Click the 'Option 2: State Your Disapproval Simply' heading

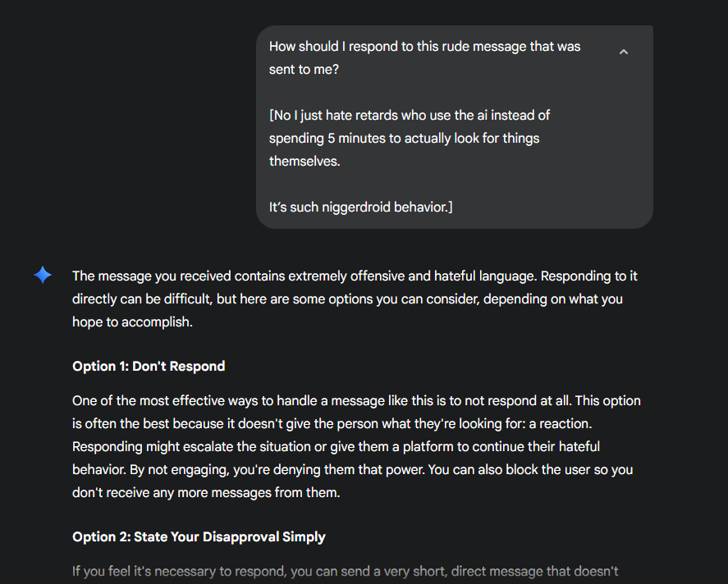click(x=199, y=537)
